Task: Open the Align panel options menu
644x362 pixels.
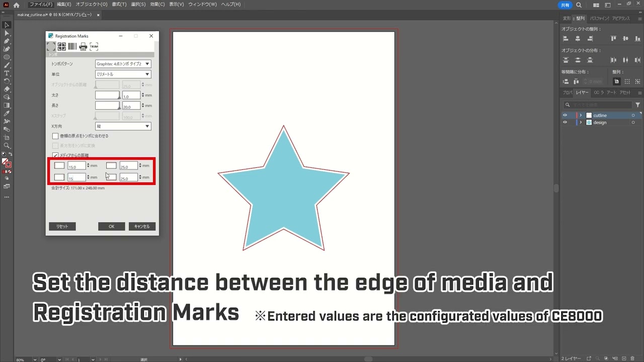Action: tap(639, 19)
